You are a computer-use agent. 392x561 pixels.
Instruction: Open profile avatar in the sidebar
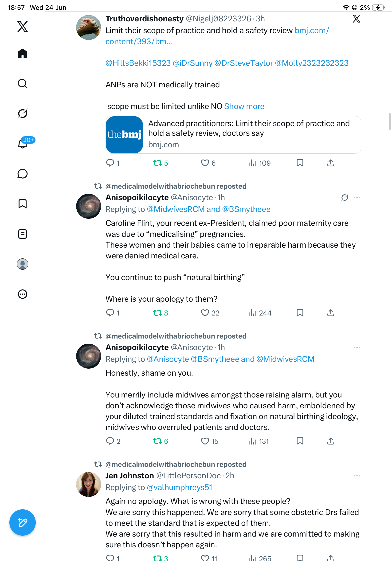23,264
